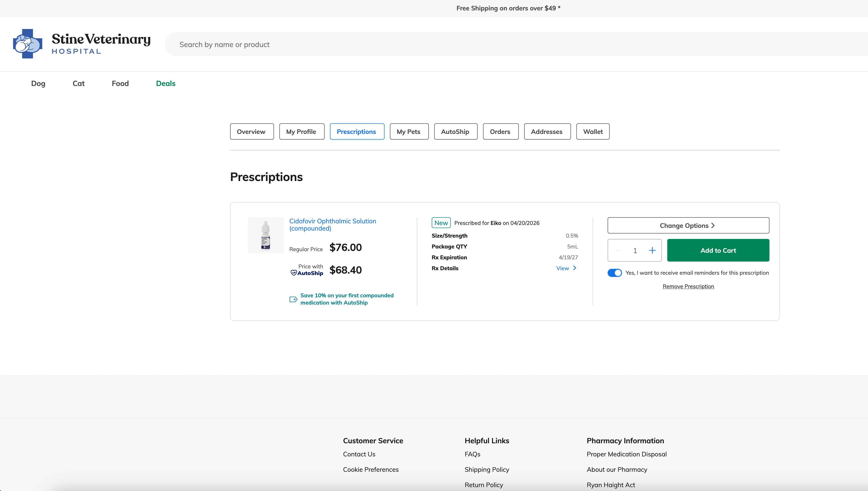Open Shipping Policy footer link
The width and height of the screenshot is (868, 491).
[x=487, y=470]
